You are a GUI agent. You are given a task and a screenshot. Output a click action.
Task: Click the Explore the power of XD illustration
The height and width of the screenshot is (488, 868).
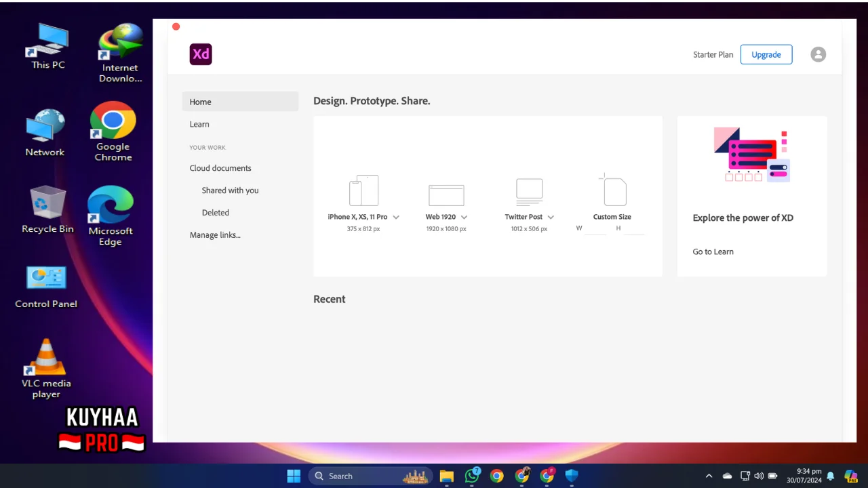click(752, 155)
